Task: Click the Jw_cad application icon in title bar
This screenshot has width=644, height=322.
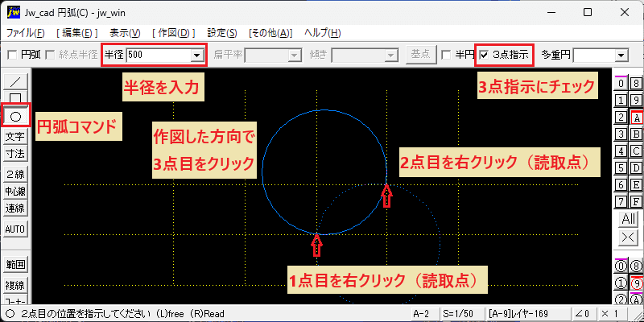Action: (x=14, y=12)
